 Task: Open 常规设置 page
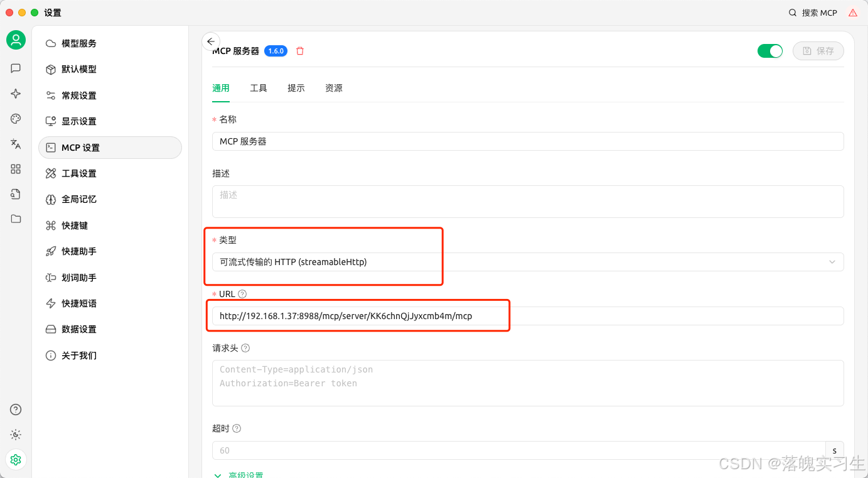coord(110,95)
